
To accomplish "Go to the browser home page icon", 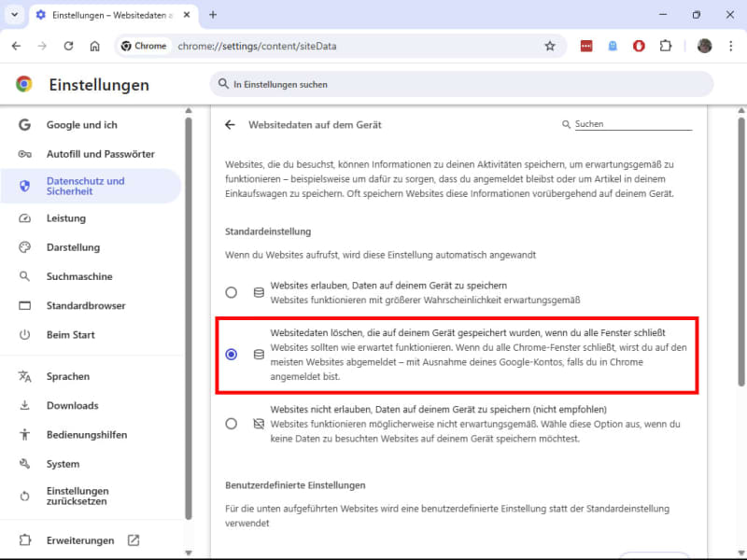I will coord(94,46).
